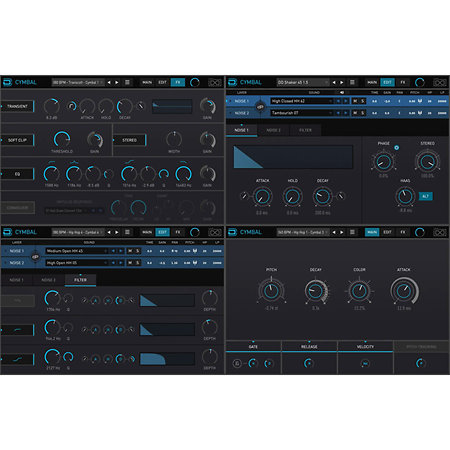This screenshot has height=450, width=450.
Task: Select next preset arrow in top-right window
Action: pyautogui.click(x=342, y=82)
